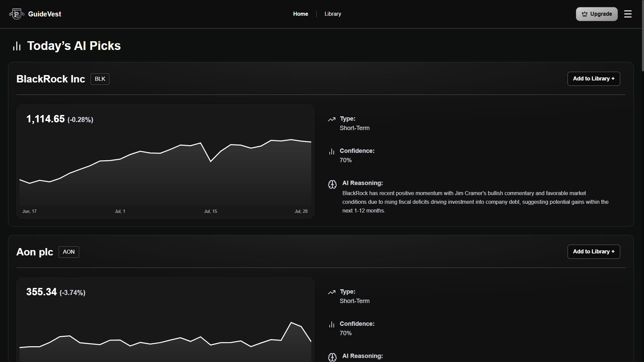Add BlackRock Inc to Library
Screen dimensions: 644x362
click(594, 79)
